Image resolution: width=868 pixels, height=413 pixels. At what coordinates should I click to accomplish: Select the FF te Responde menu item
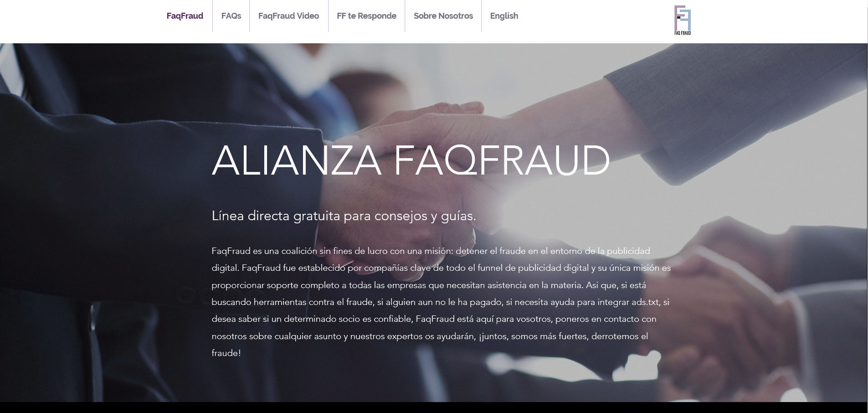(x=366, y=16)
